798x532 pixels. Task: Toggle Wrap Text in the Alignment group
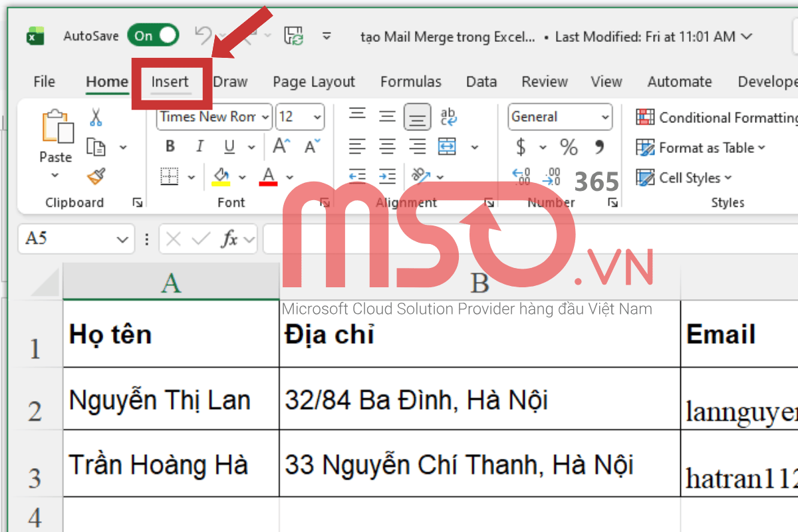tap(449, 116)
